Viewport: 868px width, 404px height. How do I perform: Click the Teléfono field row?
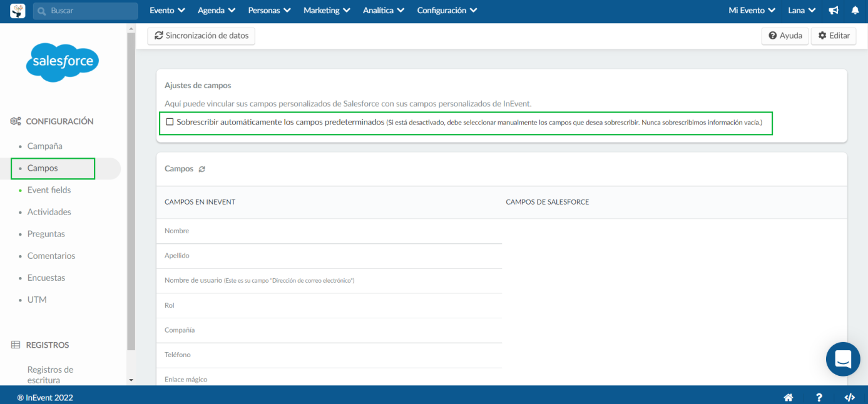point(329,355)
